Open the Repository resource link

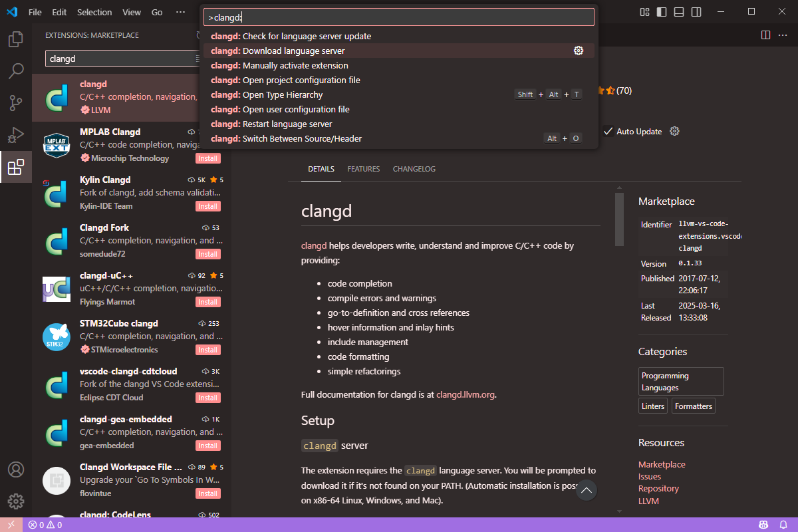point(658,488)
